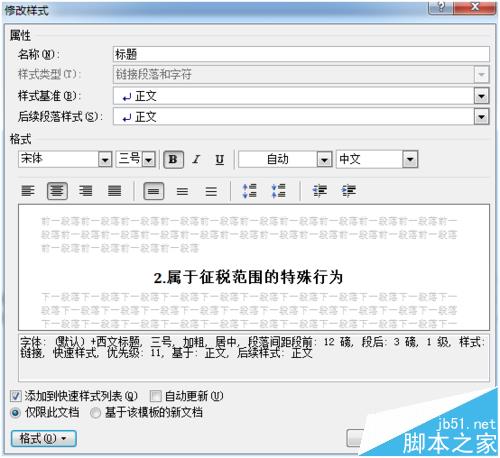Open the 样式基准 dropdown arrow
Screen dimensions: 500x458
[x=481, y=96]
